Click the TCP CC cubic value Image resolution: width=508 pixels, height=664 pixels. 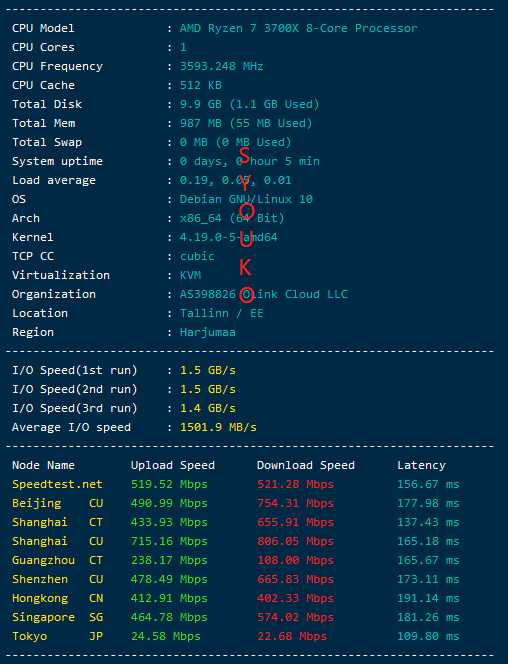point(197,256)
